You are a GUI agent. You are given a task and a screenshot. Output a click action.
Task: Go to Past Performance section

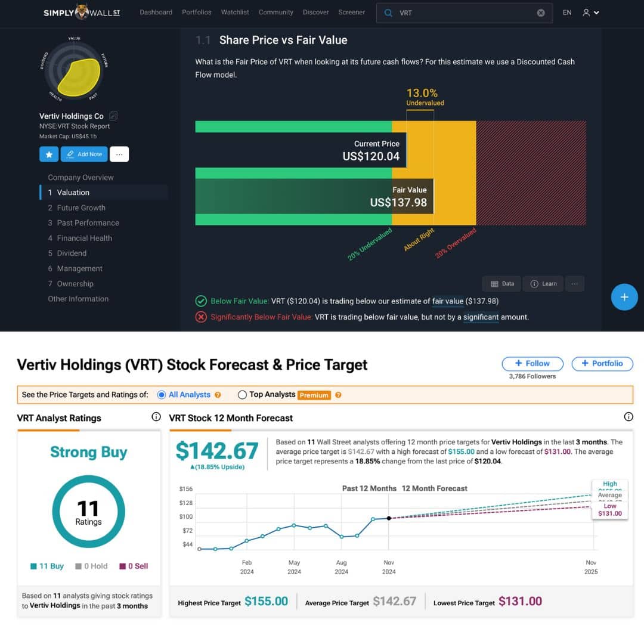tap(84, 223)
